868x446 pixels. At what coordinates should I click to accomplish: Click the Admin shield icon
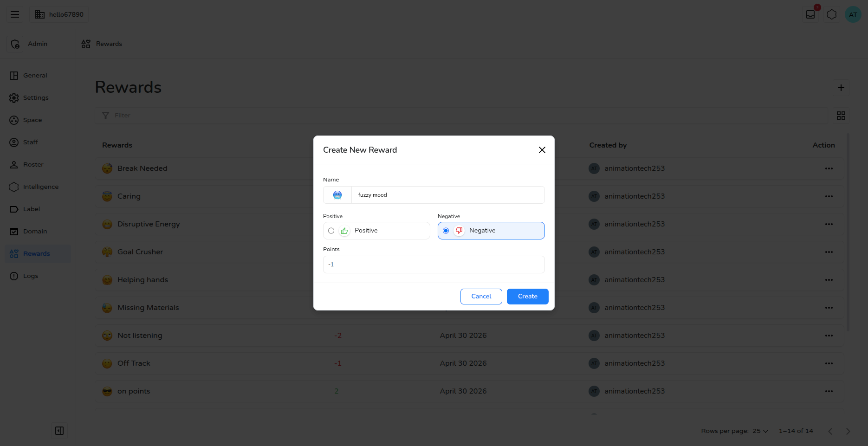[x=15, y=44]
